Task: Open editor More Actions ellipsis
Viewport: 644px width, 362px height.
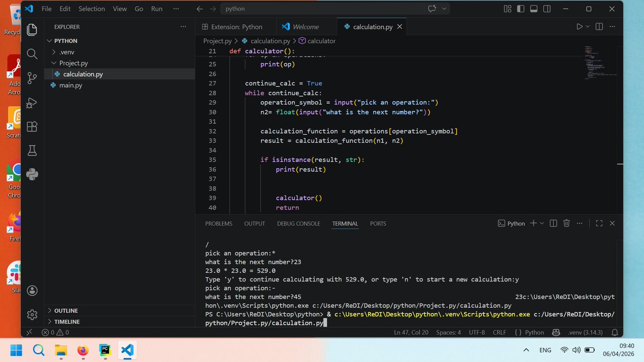Action: click(612, 27)
